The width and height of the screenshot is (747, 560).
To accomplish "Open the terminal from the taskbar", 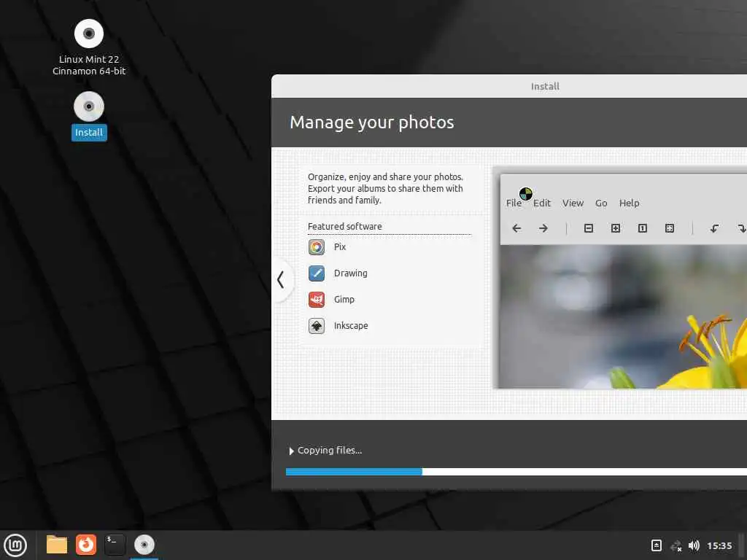I will point(115,545).
